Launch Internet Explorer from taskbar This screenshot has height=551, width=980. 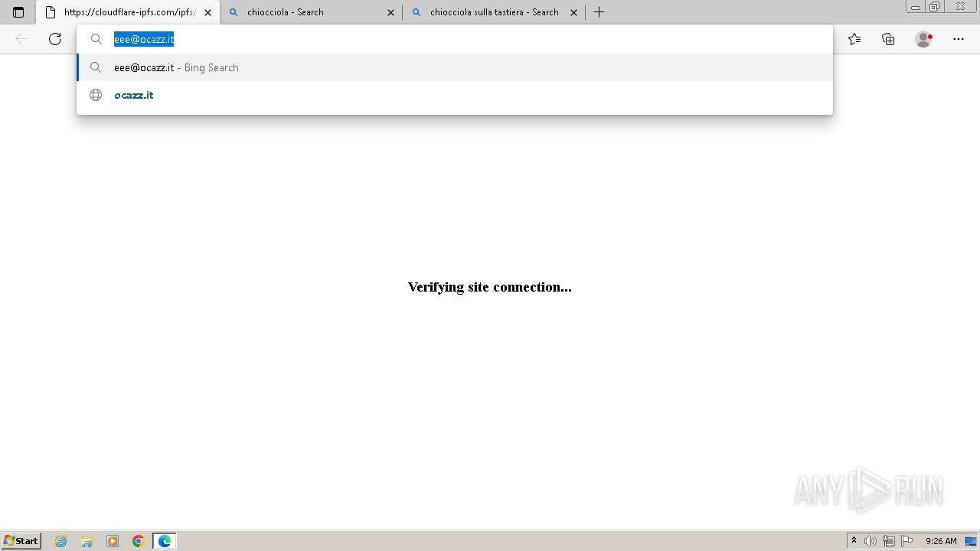pyautogui.click(x=61, y=541)
